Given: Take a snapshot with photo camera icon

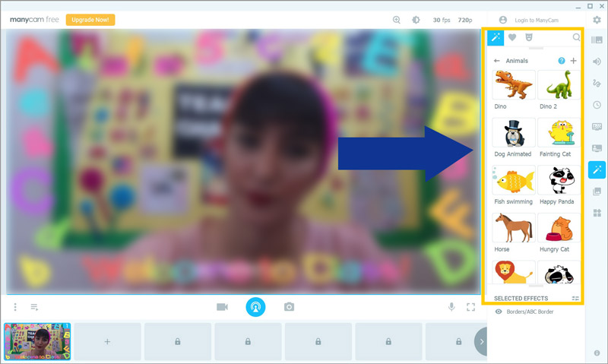Looking at the screenshot, I should (x=289, y=307).
